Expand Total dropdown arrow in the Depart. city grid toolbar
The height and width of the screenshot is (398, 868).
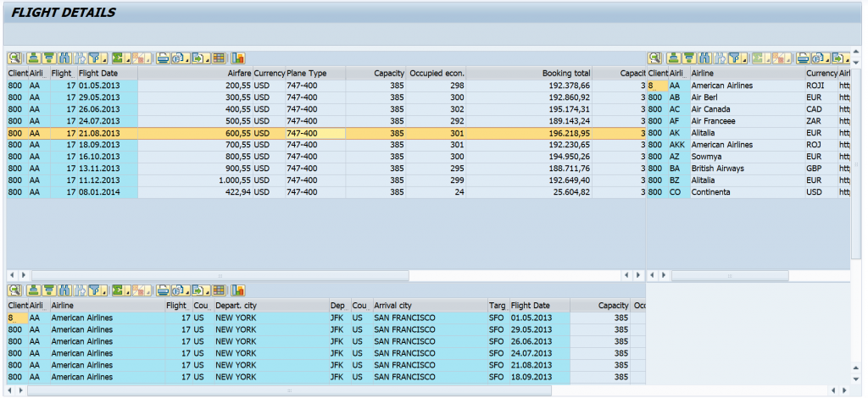(127, 290)
